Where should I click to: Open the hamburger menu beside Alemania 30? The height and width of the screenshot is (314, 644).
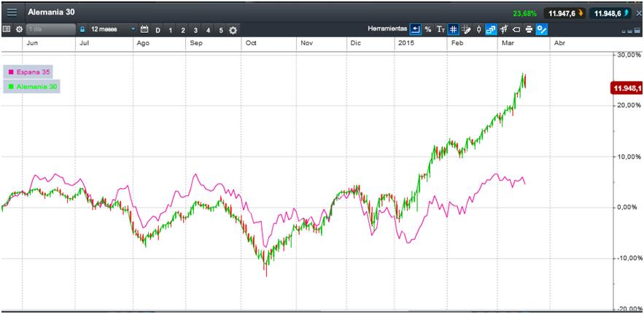(x=12, y=12)
